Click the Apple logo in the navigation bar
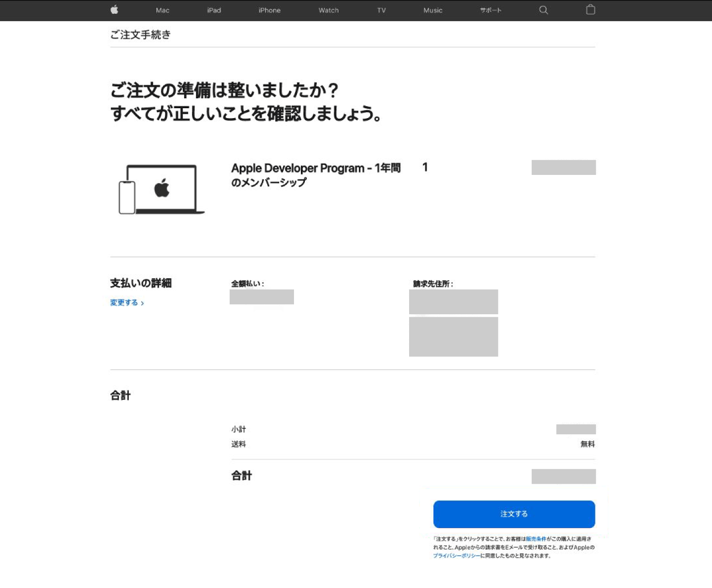The height and width of the screenshot is (588, 712). pyautogui.click(x=114, y=10)
